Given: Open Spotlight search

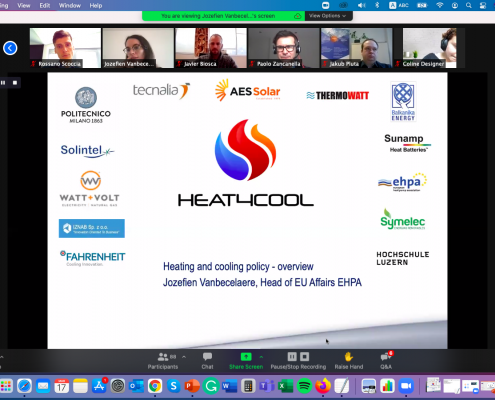Looking at the screenshot, I should click(469, 5).
